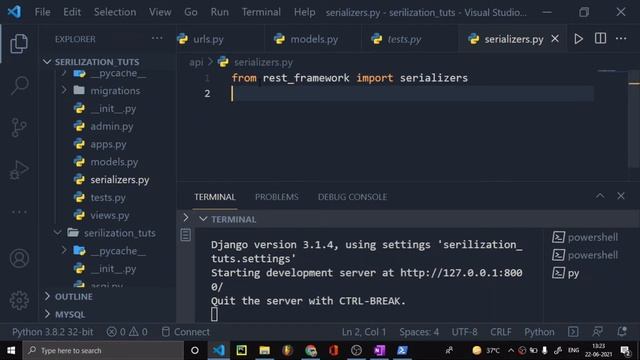Expand the MYSQL section
The height and width of the screenshot is (360, 640).
[64, 314]
